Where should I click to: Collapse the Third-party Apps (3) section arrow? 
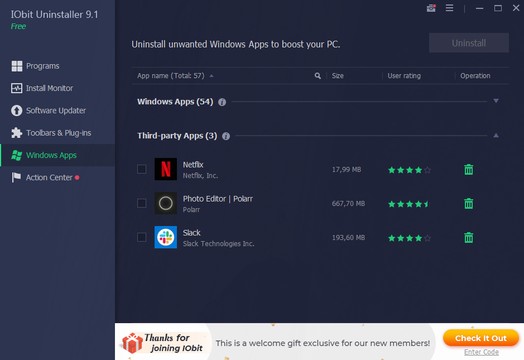pyautogui.click(x=496, y=135)
